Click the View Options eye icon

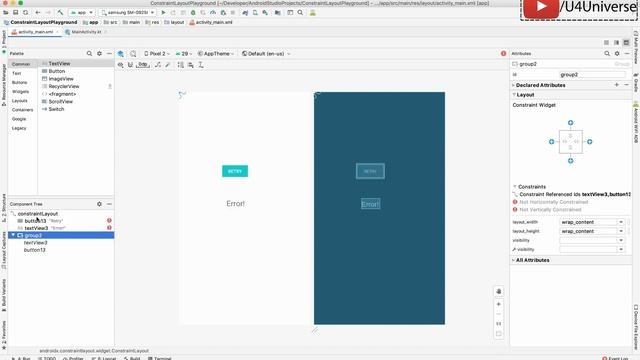click(x=120, y=65)
